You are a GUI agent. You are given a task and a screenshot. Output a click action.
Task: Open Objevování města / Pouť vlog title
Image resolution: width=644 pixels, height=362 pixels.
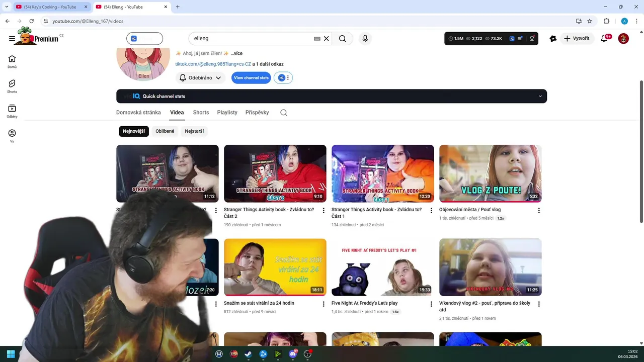click(x=470, y=210)
